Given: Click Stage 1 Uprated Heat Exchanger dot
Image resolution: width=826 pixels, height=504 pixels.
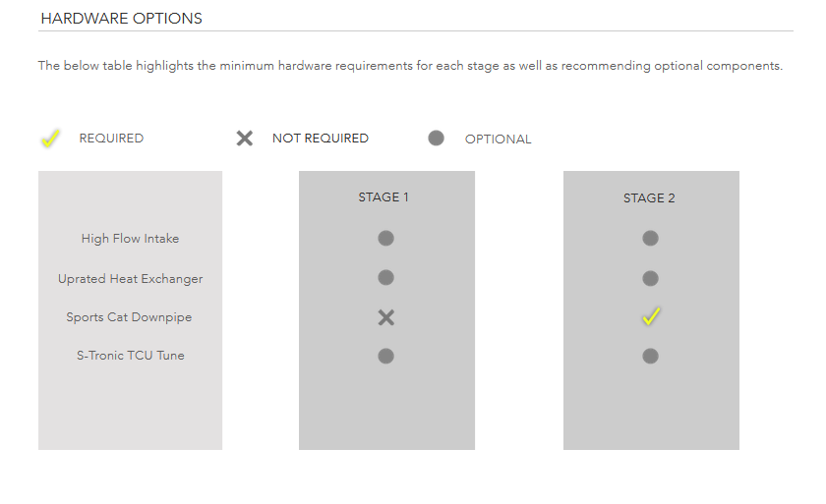Looking at the screenshot, I should pos(385,277).
